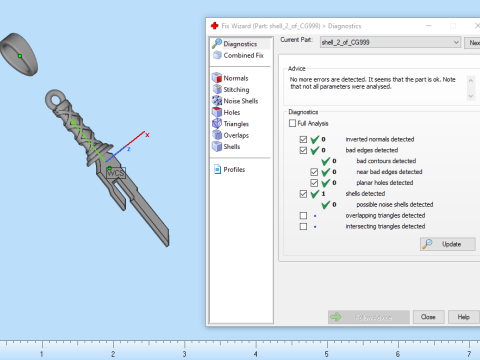Open the Overlaps page icon
480x360 pixels.
(x=217, y=135)
